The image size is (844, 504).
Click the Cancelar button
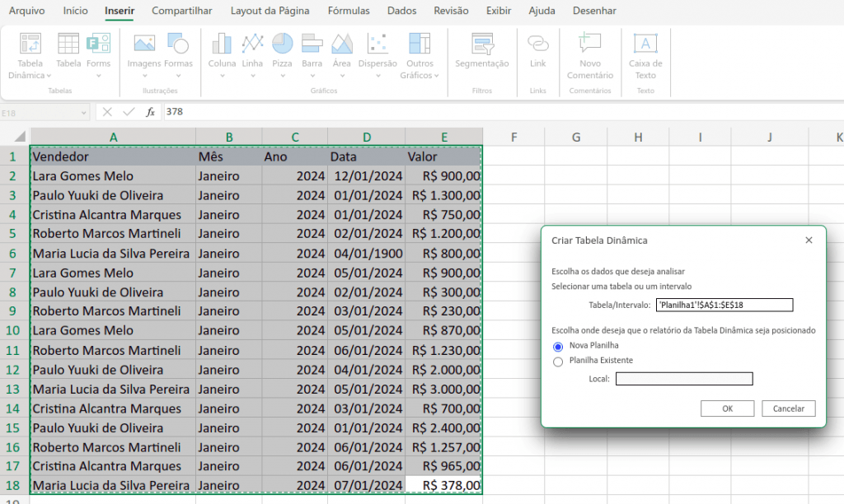point(788,408)
